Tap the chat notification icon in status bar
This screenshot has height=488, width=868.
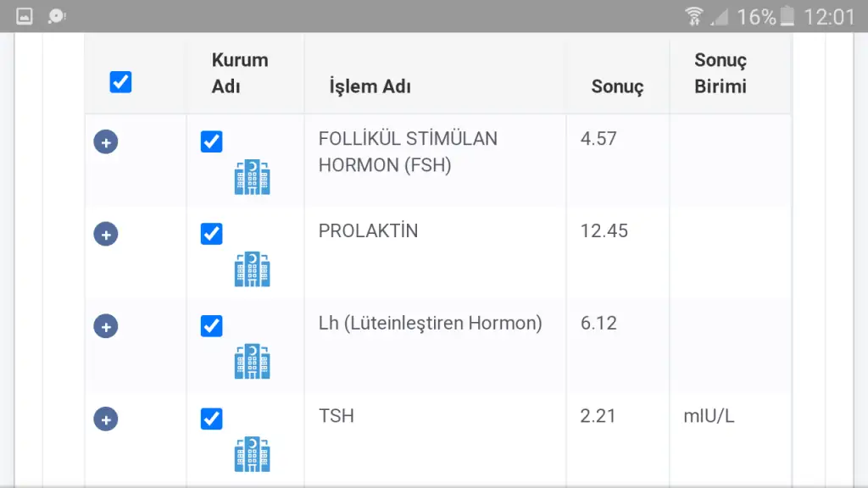57,16
